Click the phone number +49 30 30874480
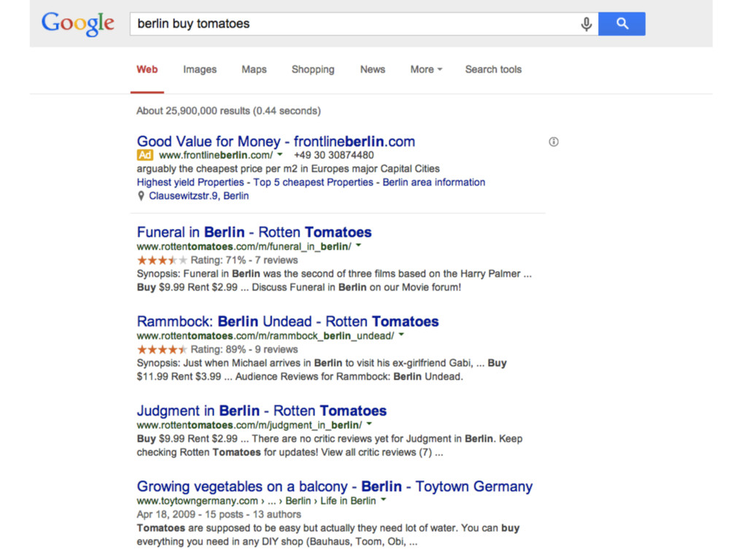This screenshot has width=747, height=560. click(x=334, y=155)
